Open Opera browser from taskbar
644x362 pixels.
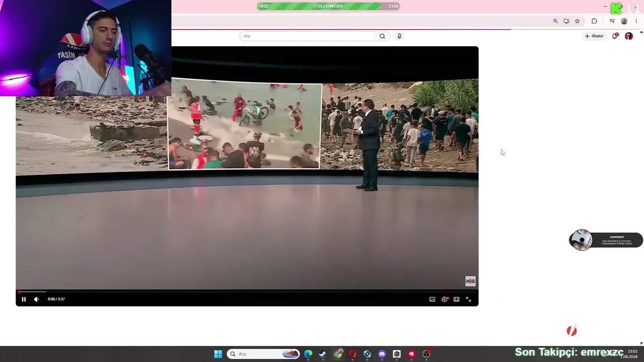pyautogui.click(x=352, y=354)
